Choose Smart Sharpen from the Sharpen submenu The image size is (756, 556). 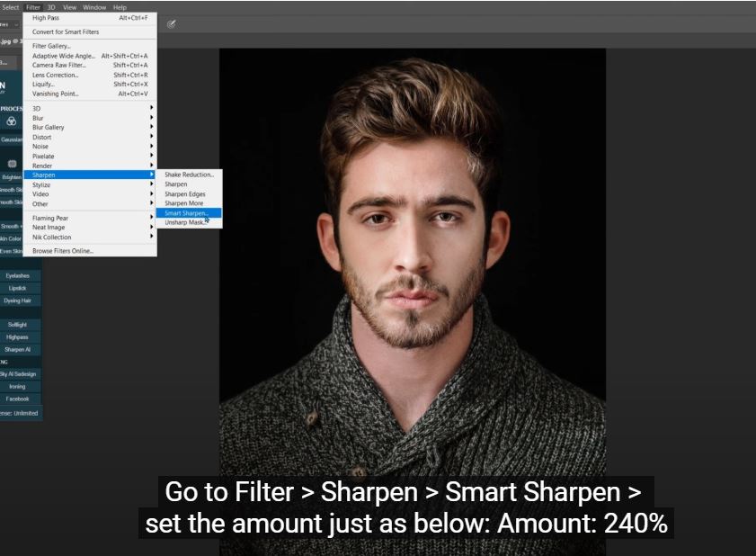(186, 213)
